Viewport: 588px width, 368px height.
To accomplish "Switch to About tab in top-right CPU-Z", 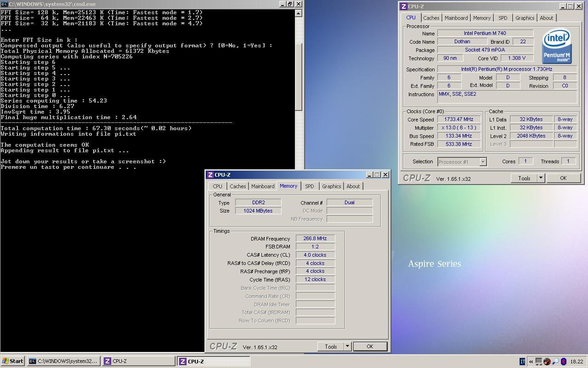I will pos(547,18).
